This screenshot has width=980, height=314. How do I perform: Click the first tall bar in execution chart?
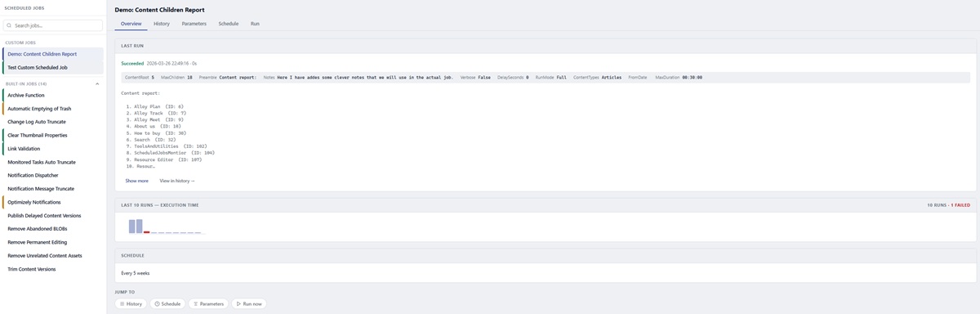click(x=131, y=227)
